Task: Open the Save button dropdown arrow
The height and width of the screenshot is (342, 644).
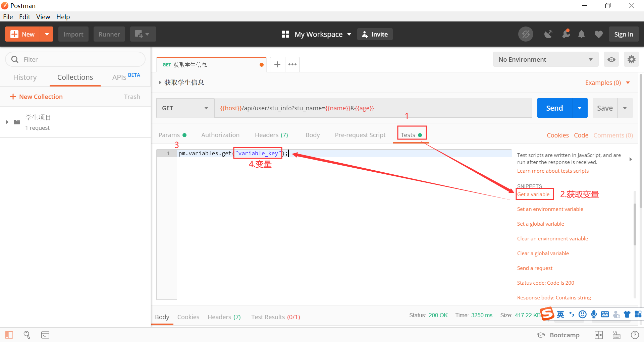Action: pos(625,108)
